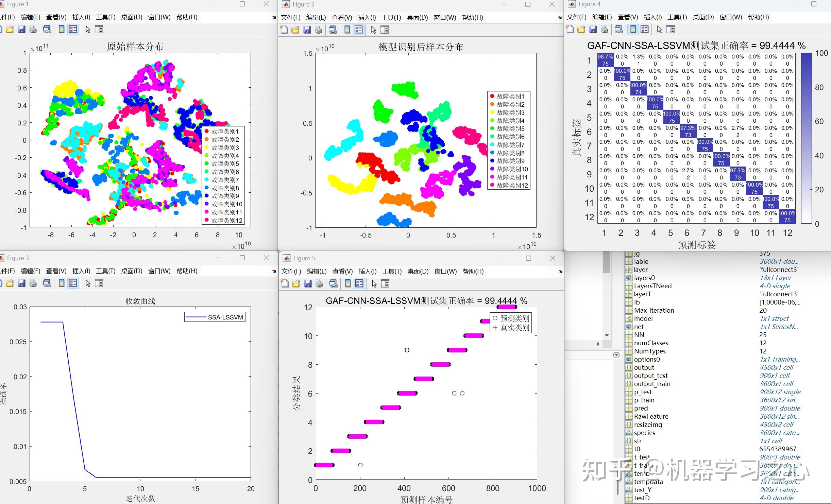Open the workspace panel dropdown arrow

click(617, 355)
